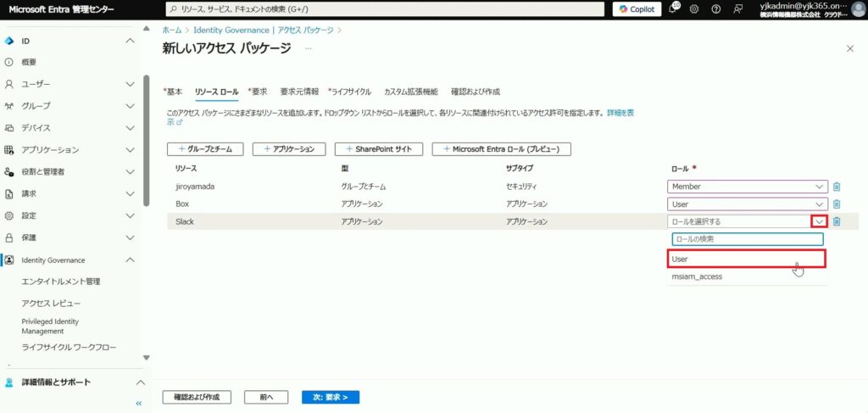
Task: Switch to the 基本 tab
Action: pyautogui.click(x=173, y=92)
